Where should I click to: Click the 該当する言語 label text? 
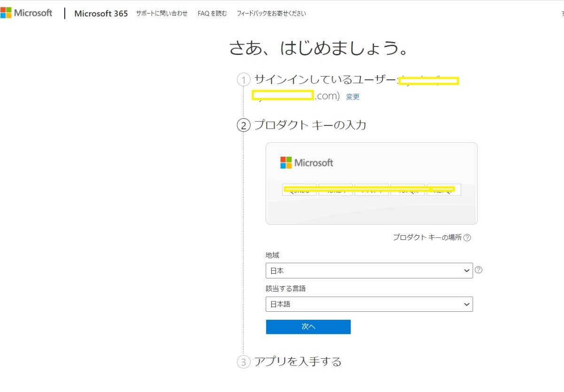click(x=285, y=289)
